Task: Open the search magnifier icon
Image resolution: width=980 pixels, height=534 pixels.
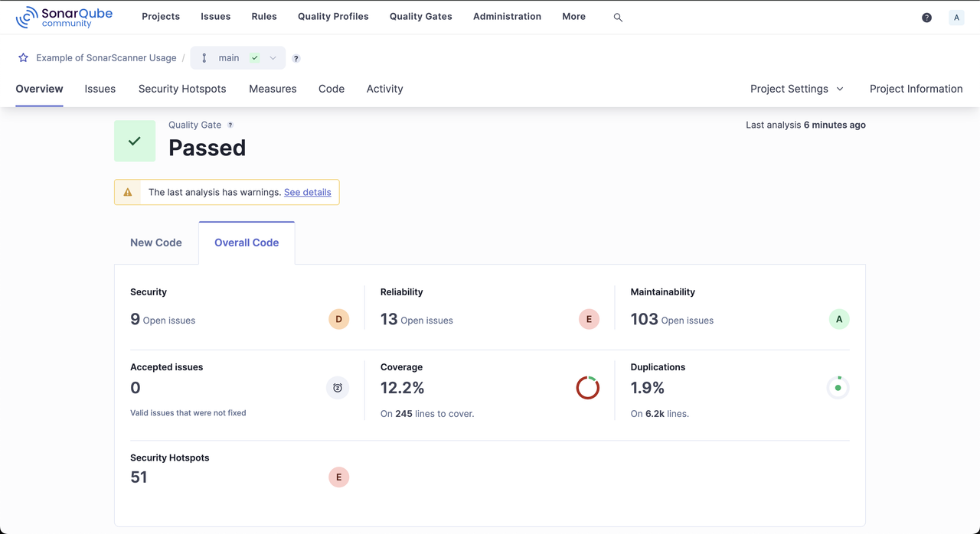Action: point(618,18)
